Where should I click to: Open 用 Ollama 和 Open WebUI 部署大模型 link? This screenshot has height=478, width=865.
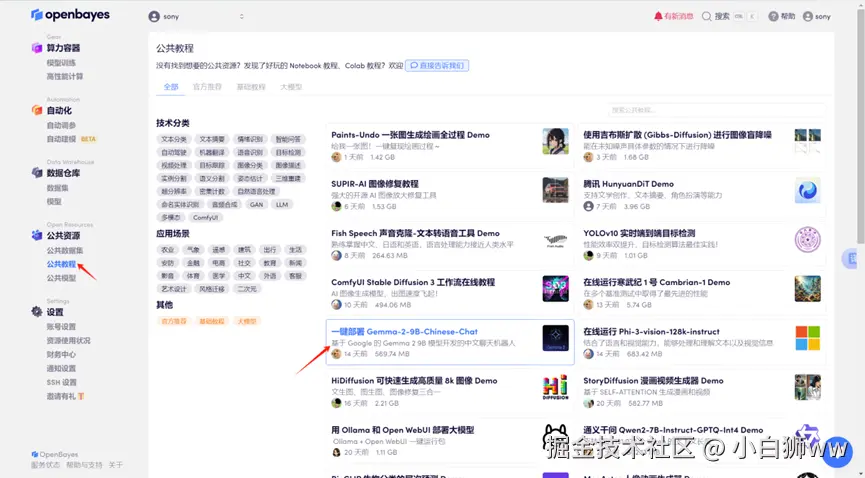[x=403, y=430]
